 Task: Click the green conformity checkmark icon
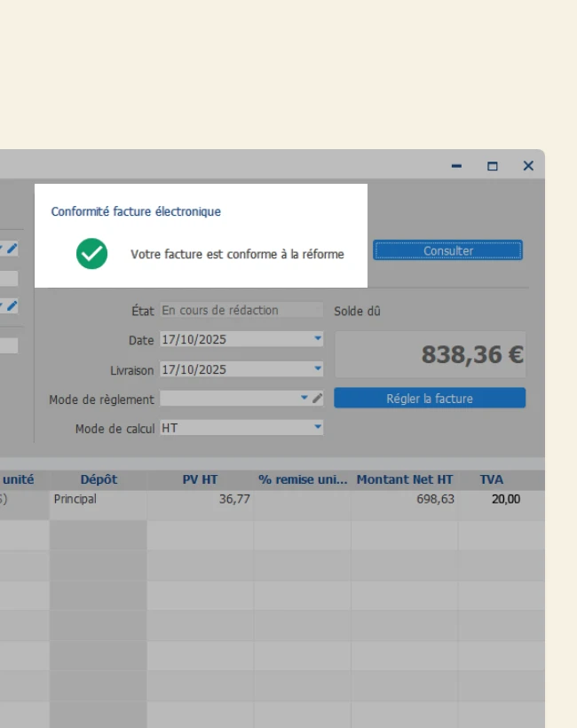point(91,254)
